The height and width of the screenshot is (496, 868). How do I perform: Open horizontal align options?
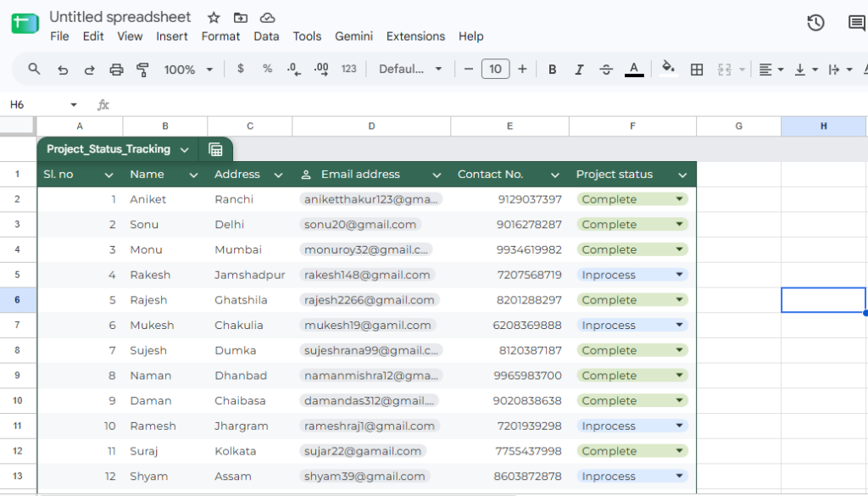coord(771,70)
